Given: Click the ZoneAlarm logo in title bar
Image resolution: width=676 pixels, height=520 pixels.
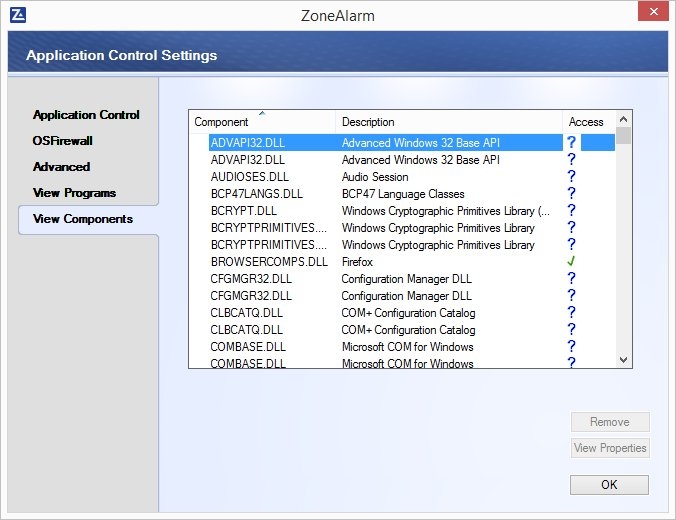Looking at the screenshot, I should click(18, 15).
